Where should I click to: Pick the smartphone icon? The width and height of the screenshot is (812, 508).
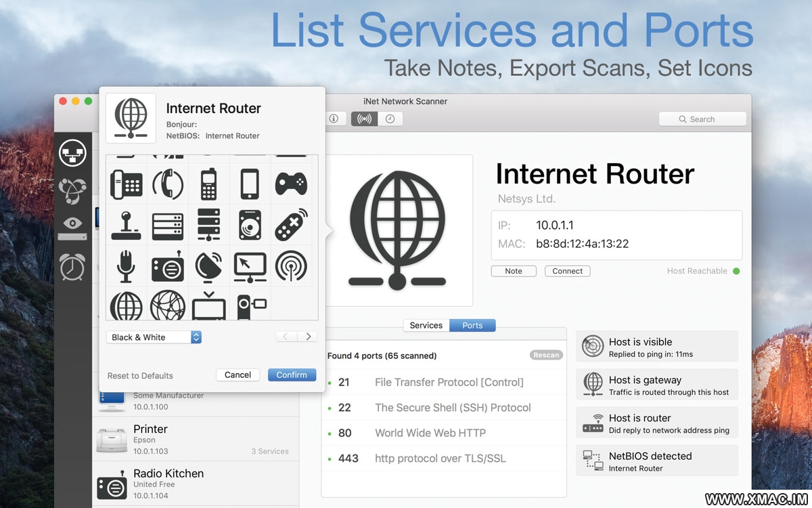point(250,184)
